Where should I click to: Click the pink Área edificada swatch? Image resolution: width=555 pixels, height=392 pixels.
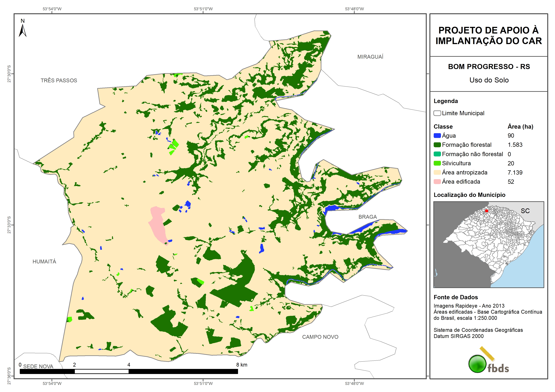click(437, 182)
